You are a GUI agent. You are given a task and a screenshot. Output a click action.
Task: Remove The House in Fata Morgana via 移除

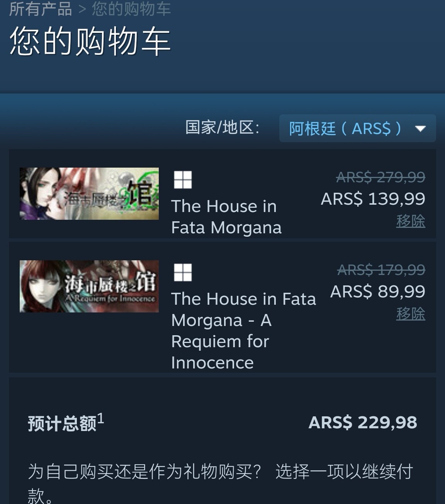[411, 221]
